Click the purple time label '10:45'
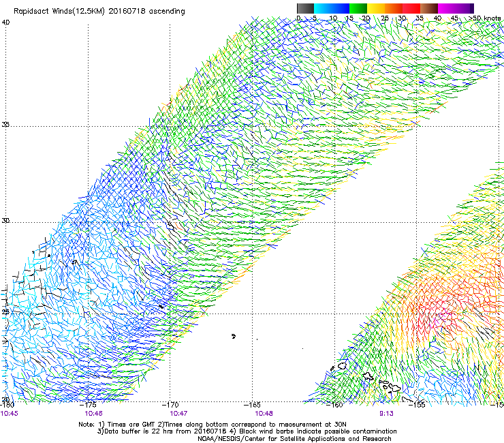 (9, 414)
